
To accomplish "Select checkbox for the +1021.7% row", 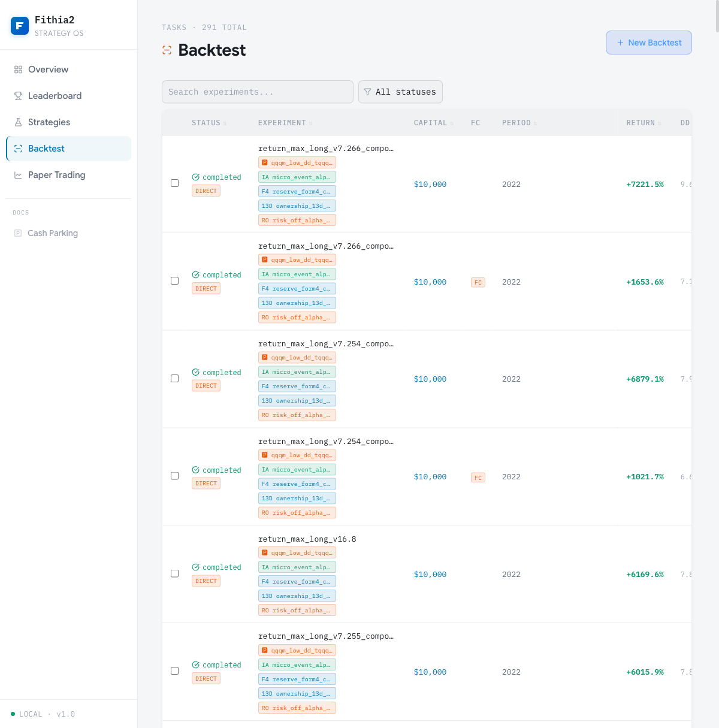I will click(175, 476).
